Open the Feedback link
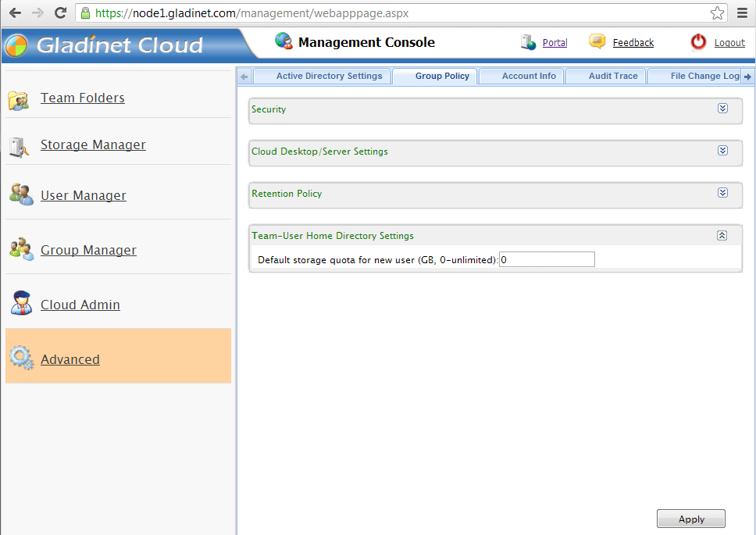Image resolution: width=756 pixels, height=535 pixels. pyautogui.click(x=633, y=42)
